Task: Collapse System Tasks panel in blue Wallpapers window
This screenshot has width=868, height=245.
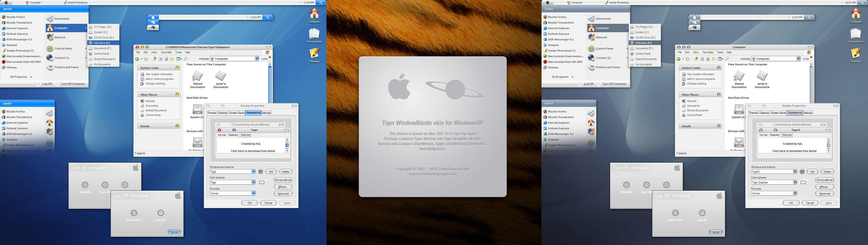Action: [x=177, y=68]
